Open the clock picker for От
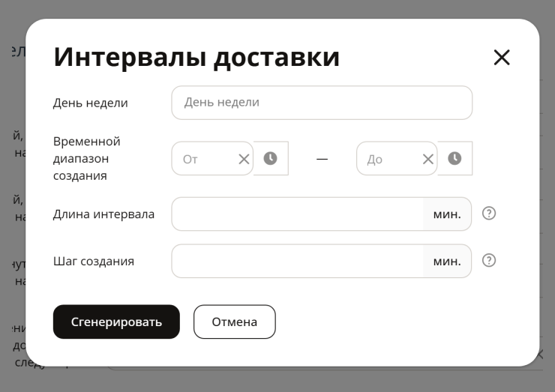Image resolution: width=555 pixels, height=392 pixels. pyautogui.click(x=271, y=158)
